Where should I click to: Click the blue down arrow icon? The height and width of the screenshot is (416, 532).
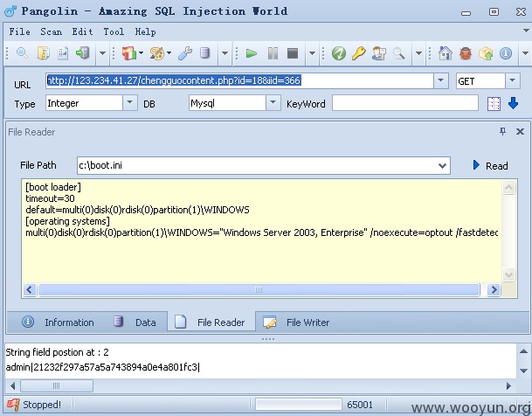pyautogui.click(x=513, y=103)
